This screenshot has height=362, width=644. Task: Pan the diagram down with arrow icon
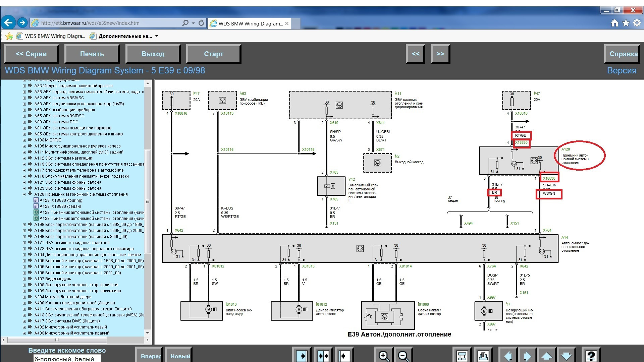(566, 356)
